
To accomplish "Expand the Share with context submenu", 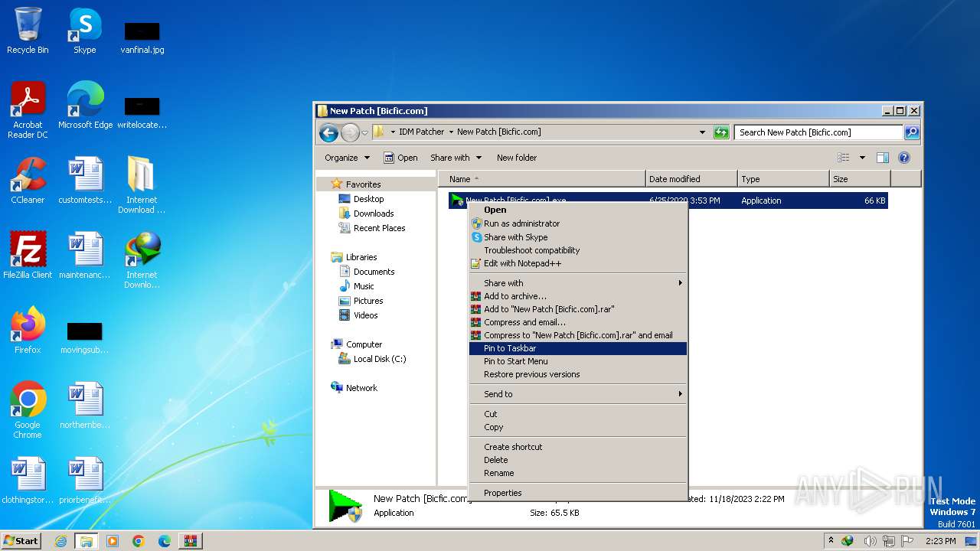I will coord(577,283).
